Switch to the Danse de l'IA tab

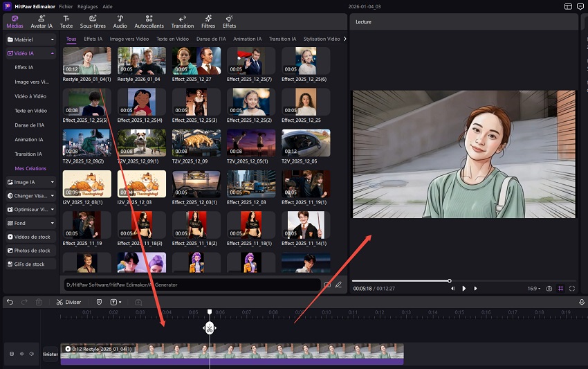(x=211, y=39)
